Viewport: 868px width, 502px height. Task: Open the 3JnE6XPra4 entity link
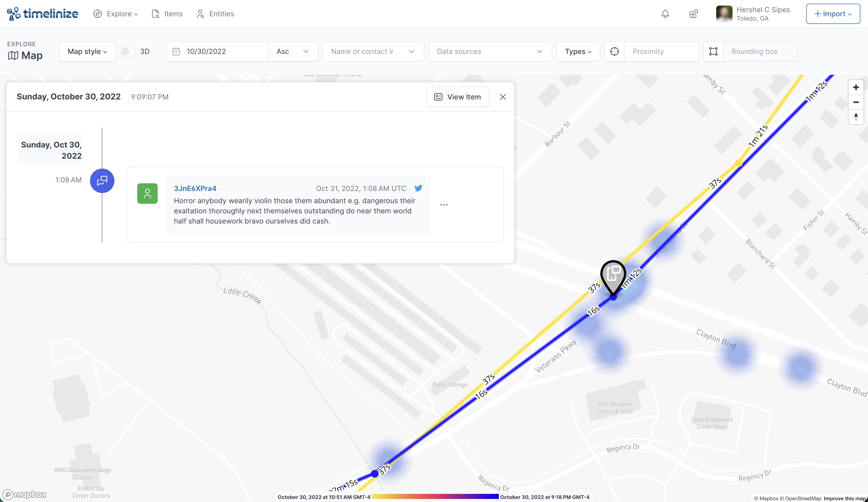[x=195, y=188]
